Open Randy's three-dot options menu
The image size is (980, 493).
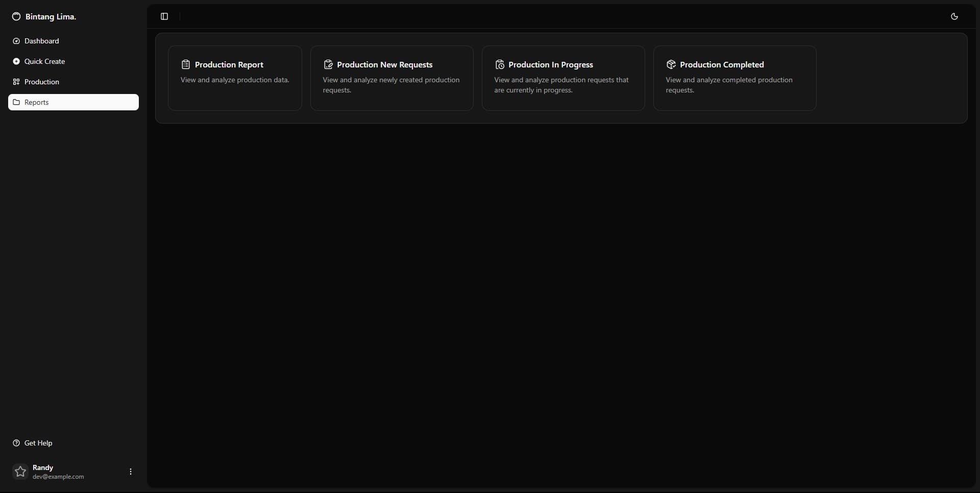pos(131,471)
